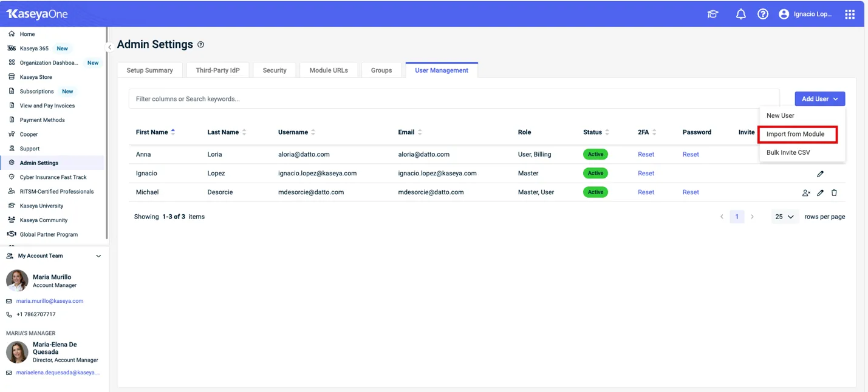Click the info icon beside Admin Settings
This screenshot has height=392, width=868.
point(201,44)
